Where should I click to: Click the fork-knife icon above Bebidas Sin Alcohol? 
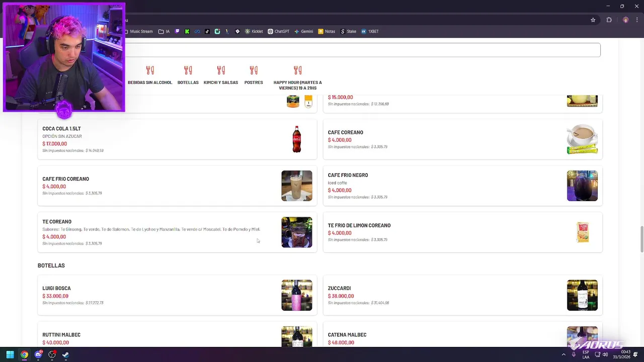click(x=150, y=70)
